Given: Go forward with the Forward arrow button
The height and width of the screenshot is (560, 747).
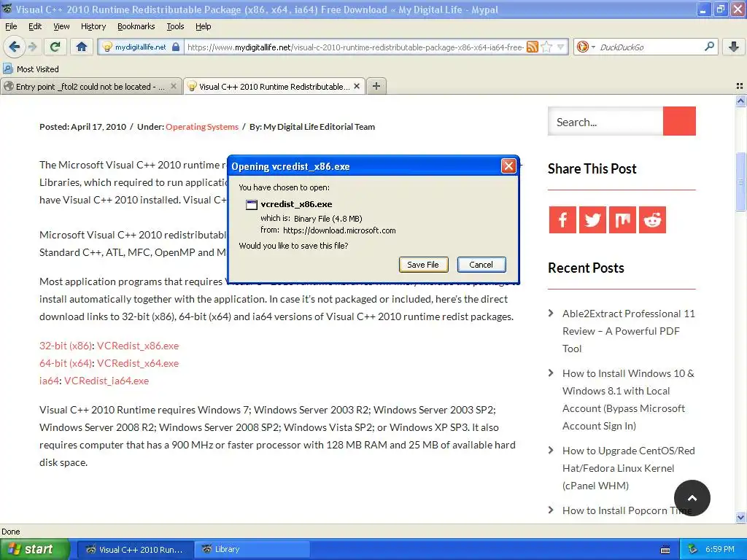Looking at the screenshot, I should [33, 47].
